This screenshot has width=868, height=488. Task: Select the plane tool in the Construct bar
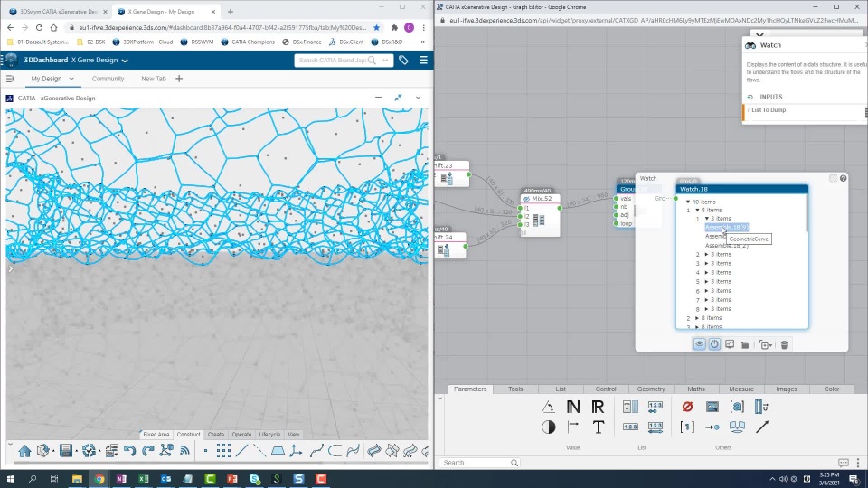[x=278, y=451]
